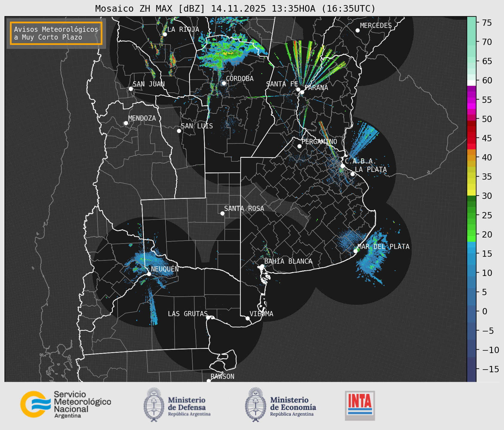Click the Santa Rosa marker dot

[x=222, y=213]
